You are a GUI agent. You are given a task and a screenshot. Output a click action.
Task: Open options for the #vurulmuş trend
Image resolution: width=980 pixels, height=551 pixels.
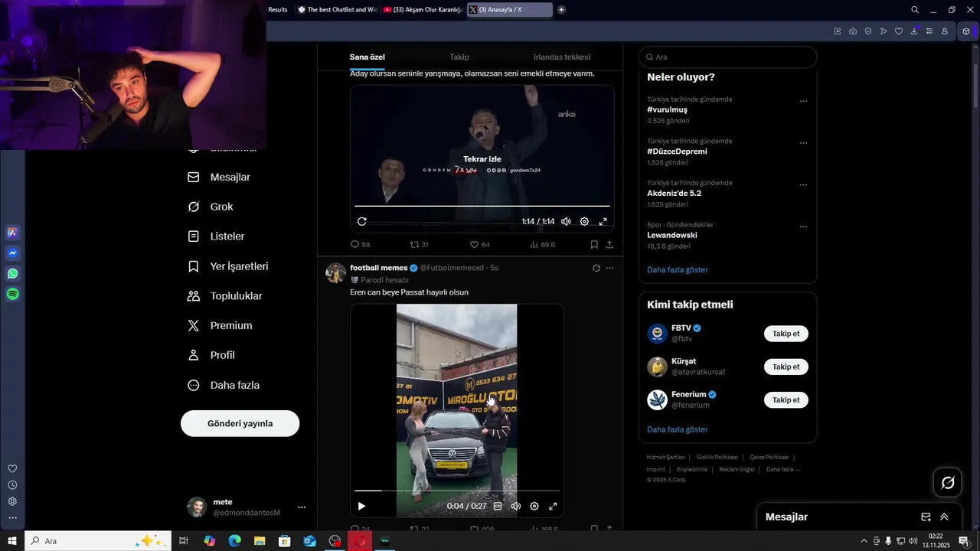[x=803, y=101]
